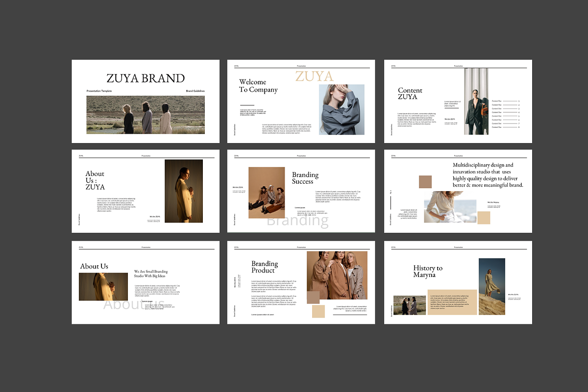588x392 pixels.
Task: Select the three women in trench coats photo
Action: (x=337, y=275)
